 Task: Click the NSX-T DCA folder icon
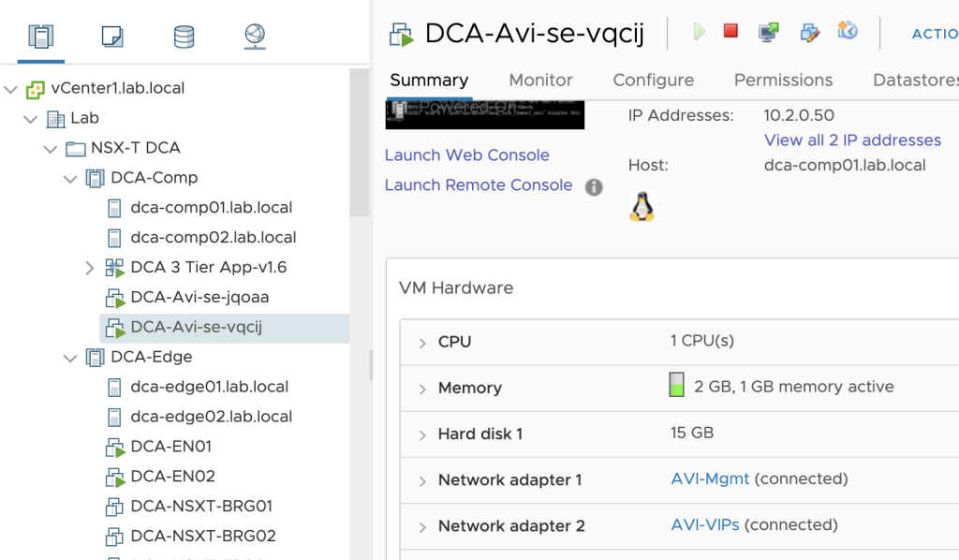click(75, 149)
